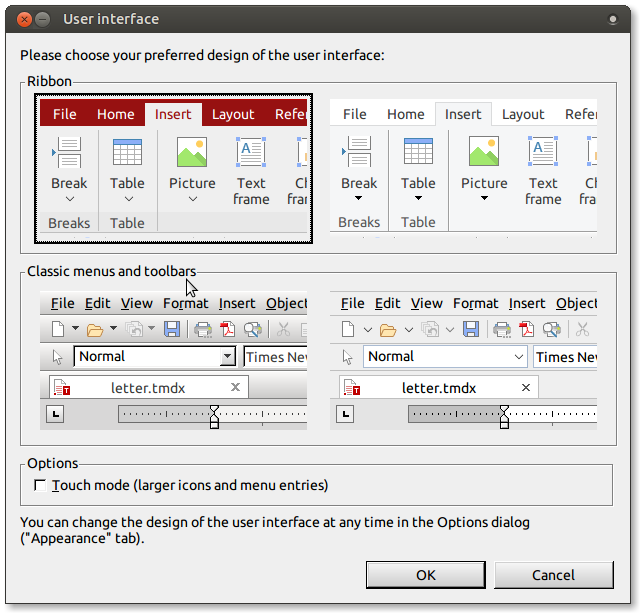
Task: Select Layout tab in dark red ribbon preview
Action: (233, 114)
